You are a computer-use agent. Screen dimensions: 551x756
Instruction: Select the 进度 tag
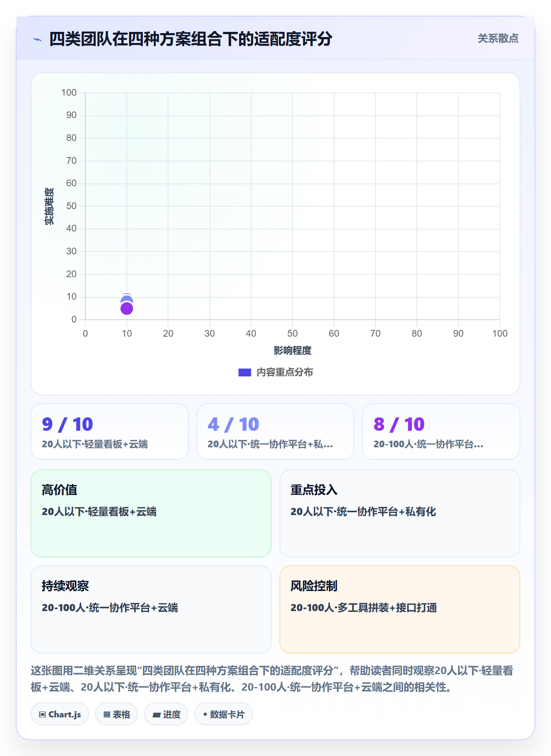[166, 714]
